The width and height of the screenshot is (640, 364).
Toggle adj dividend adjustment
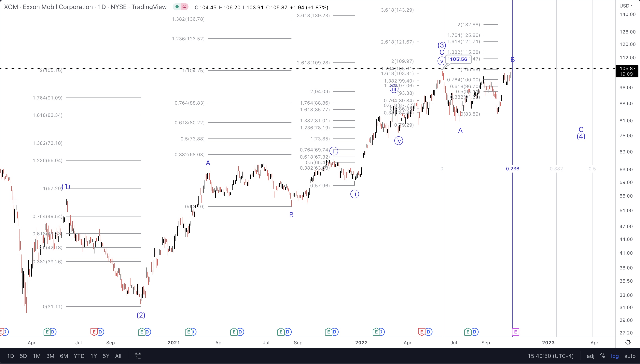pos(591,356)
